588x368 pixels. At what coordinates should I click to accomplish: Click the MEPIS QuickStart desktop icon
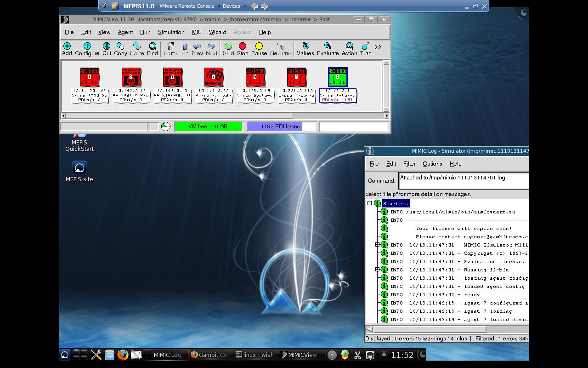click(x=79, y=142)
